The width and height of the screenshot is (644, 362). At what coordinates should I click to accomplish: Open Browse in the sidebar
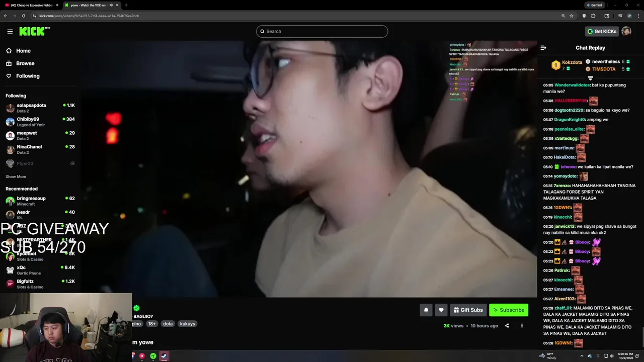coord(25,63)
